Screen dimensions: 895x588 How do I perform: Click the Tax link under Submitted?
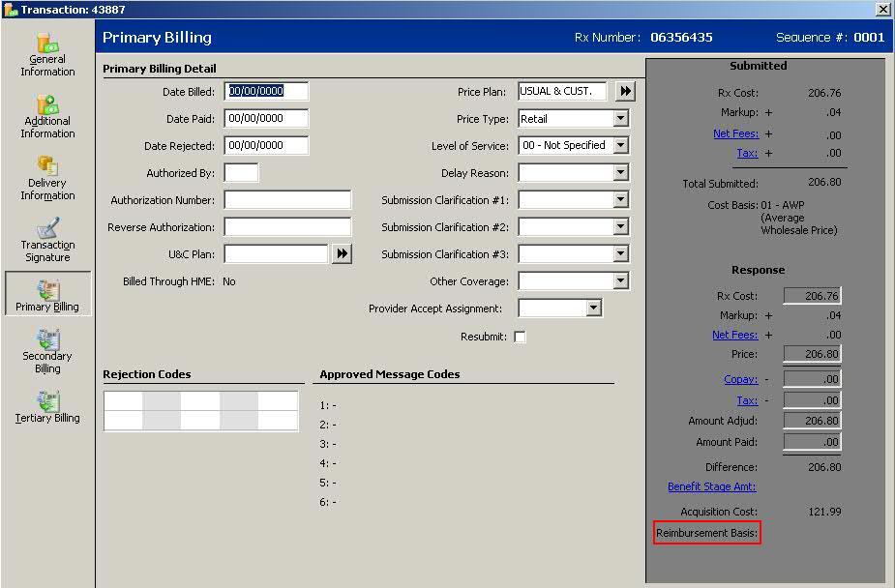pos(747,153)
